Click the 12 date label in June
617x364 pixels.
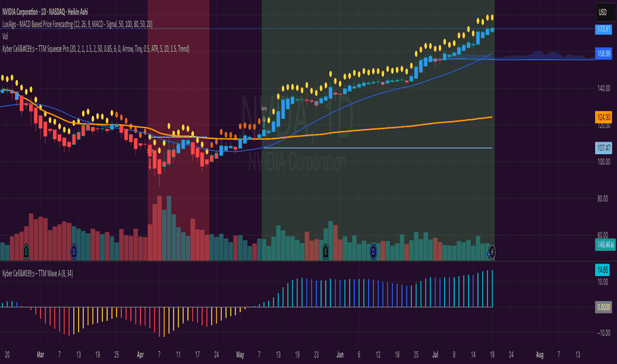(x=378, y=355)
